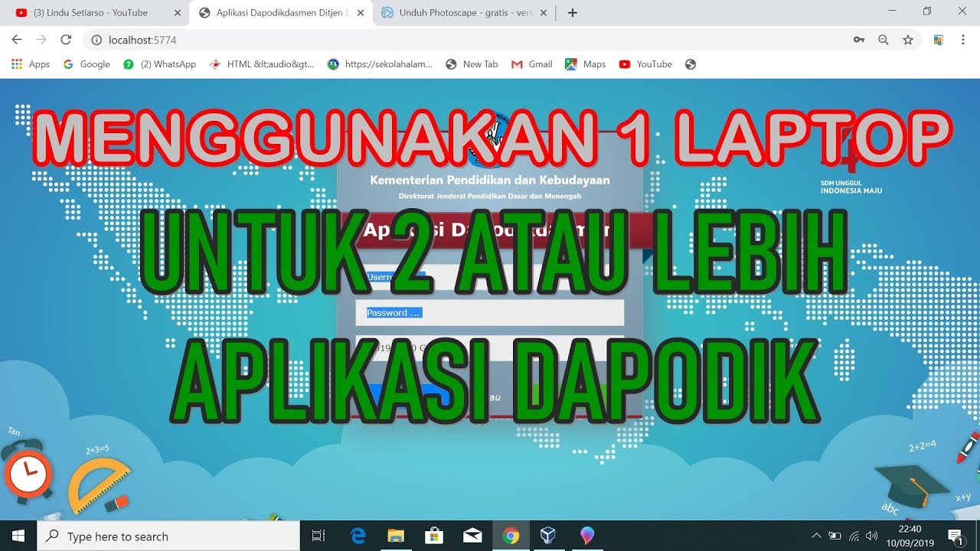Open Wi-Fi network icon in tray
Screen dimensions: 980x551
[854, 536]
